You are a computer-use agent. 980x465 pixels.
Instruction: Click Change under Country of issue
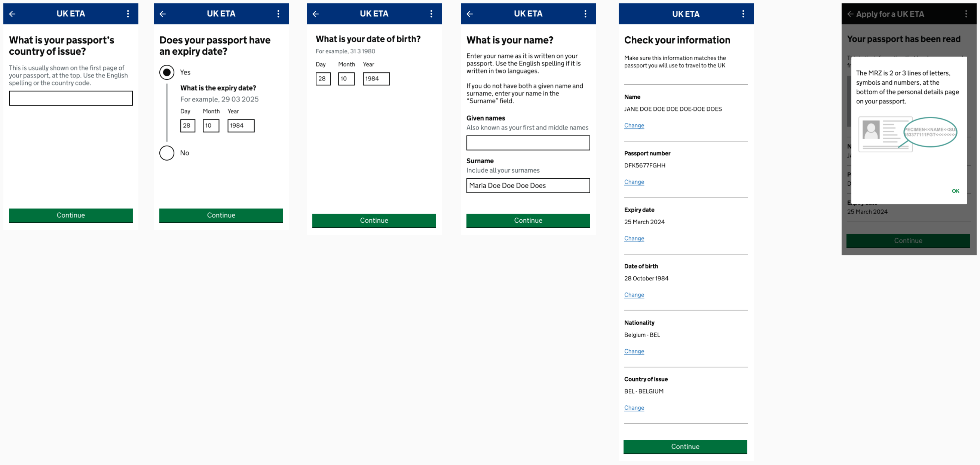point(634,407)
